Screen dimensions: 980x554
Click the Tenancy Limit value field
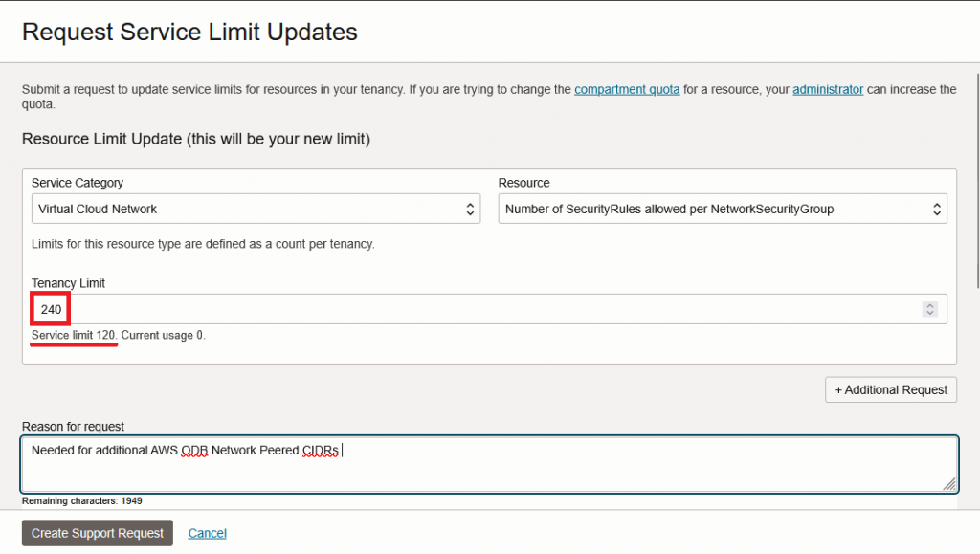[x=479, y=309]
